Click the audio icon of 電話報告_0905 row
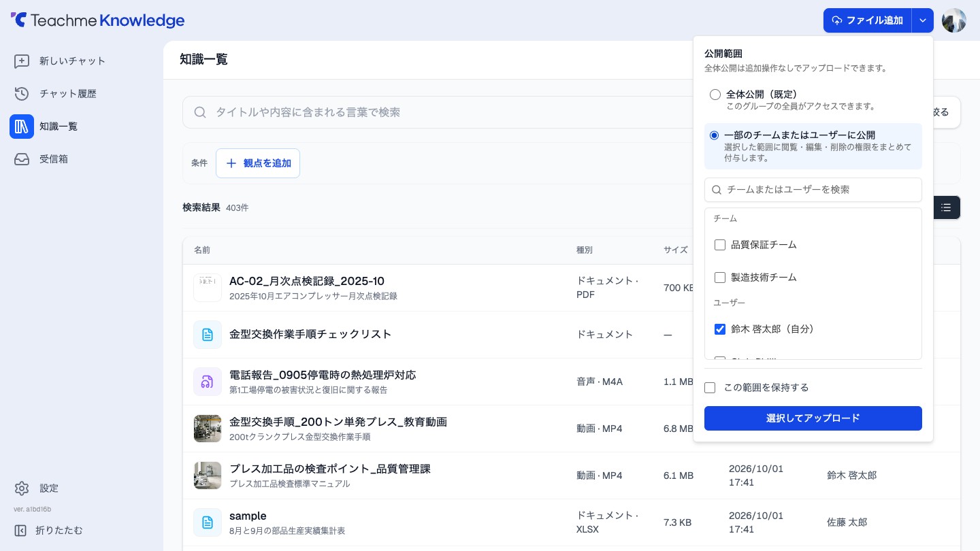The height and width of the screenshot is (551, 980). click(208, 382)
